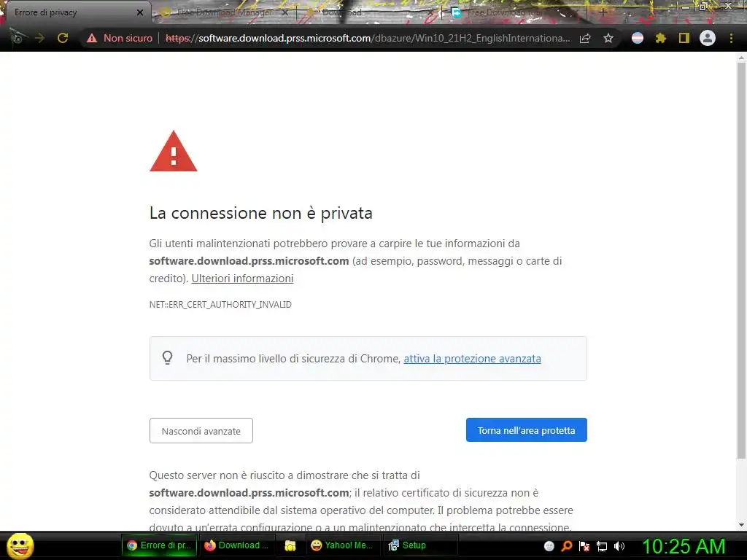This screenshot has width=747, height=560.
Task: Click the Nascondi avanzate button
Action: (201, 431)
